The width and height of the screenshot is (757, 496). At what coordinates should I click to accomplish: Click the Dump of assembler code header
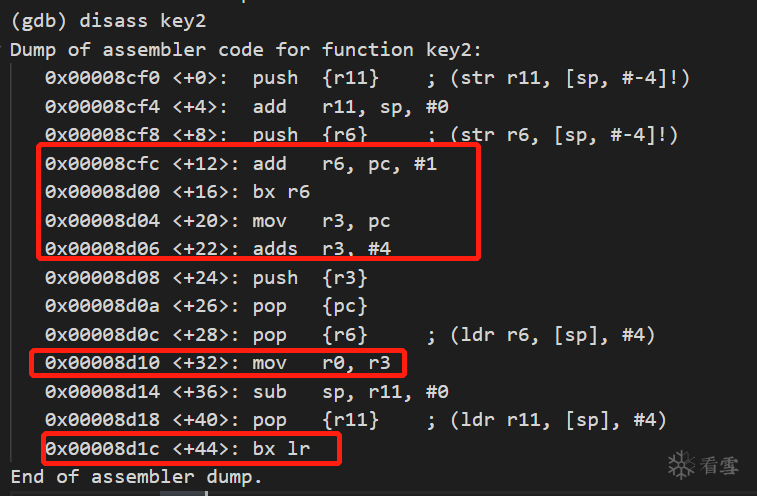246,50
